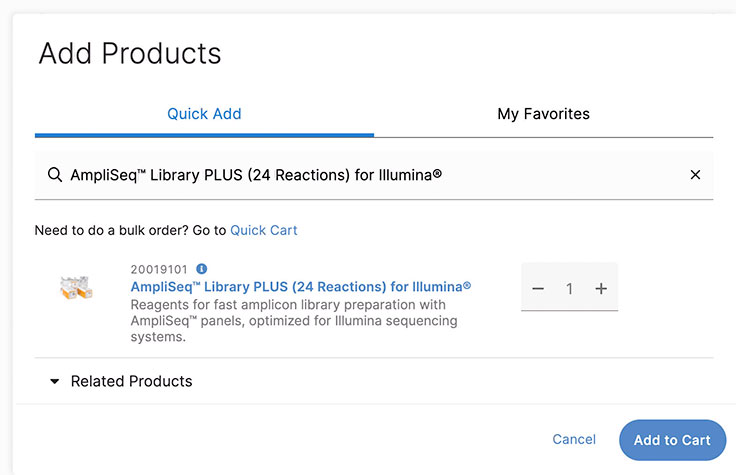Decrease quantity with the minus button
Image resolution: width=736 pixels, height=475 pixels.
click(538, 289)
